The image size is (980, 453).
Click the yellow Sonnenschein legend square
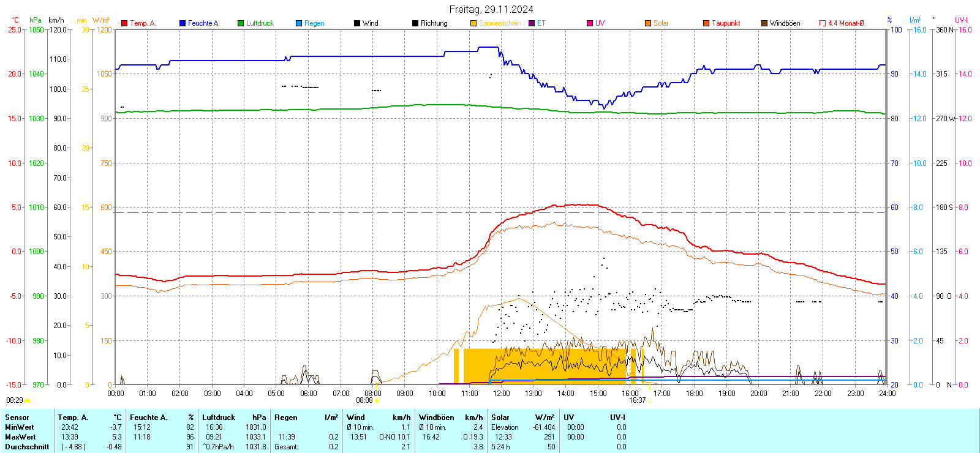473,23
